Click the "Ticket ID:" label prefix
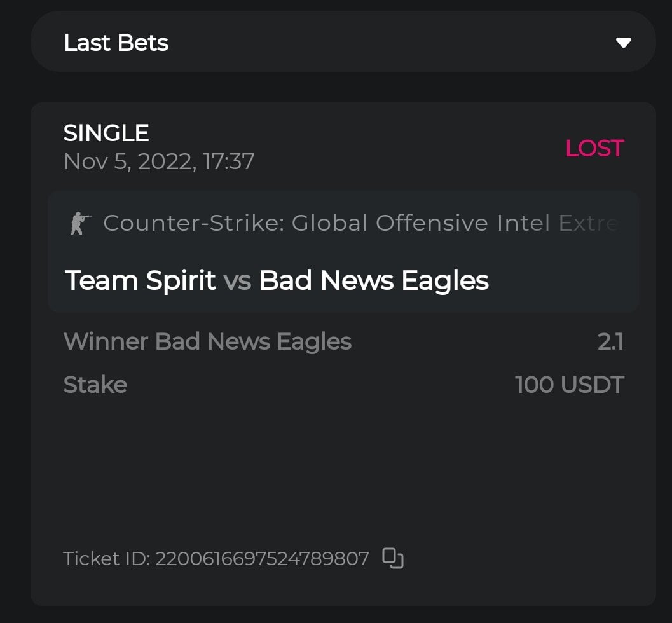672x623 pixels. [106, 559]
